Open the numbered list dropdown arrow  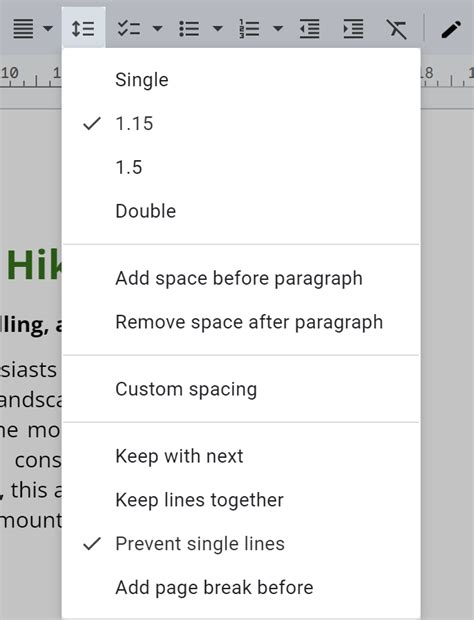[278, 28]
